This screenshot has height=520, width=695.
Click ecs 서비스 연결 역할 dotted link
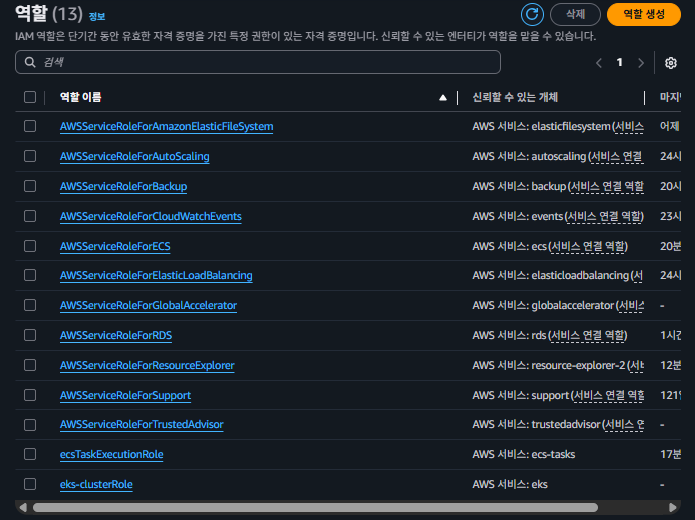coord(588,246)
